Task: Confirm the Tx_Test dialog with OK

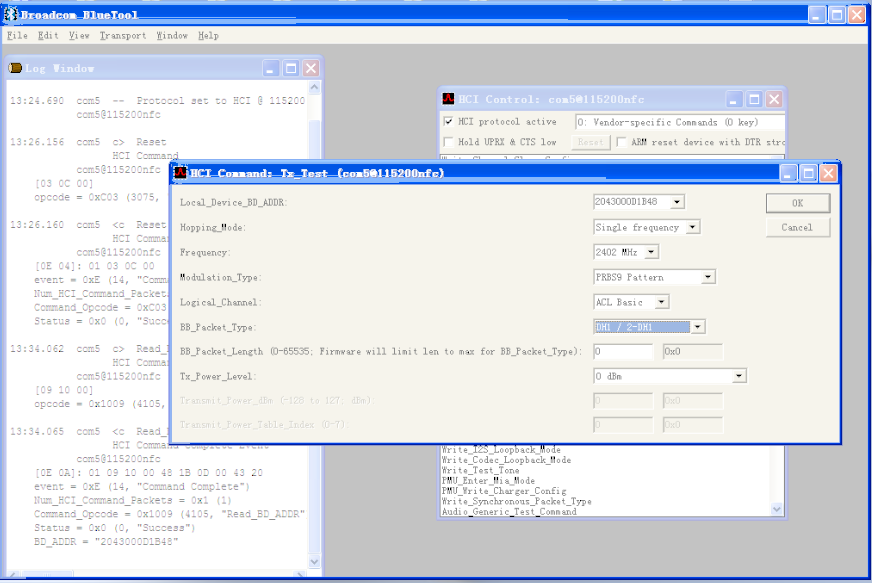Action: click(x=797, y=203)
